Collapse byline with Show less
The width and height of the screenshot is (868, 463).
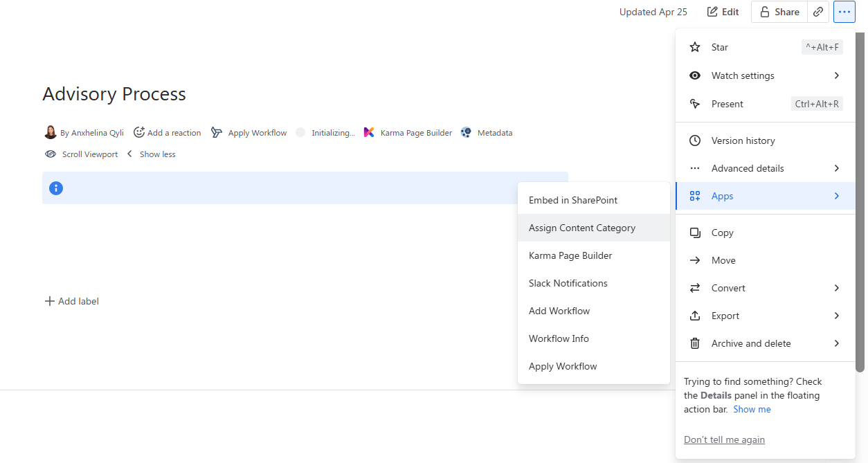[x=157, y=154]
